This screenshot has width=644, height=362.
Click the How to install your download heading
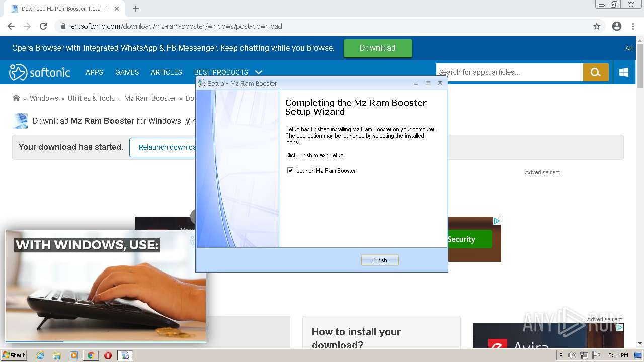point(356,338)
